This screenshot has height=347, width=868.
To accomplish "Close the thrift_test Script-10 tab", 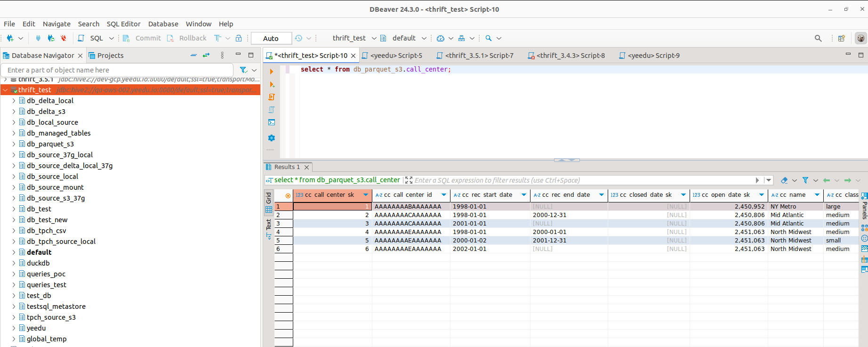I will (353, 56).
